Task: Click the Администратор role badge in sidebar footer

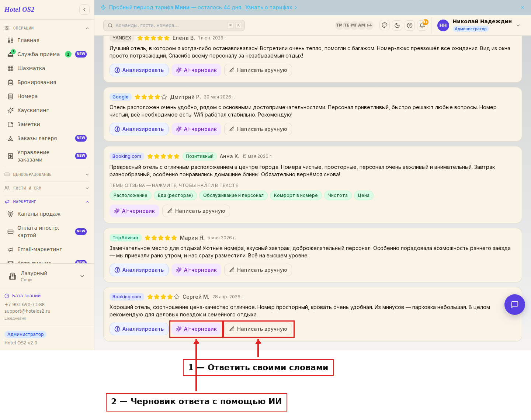Action: coord(25,334)
